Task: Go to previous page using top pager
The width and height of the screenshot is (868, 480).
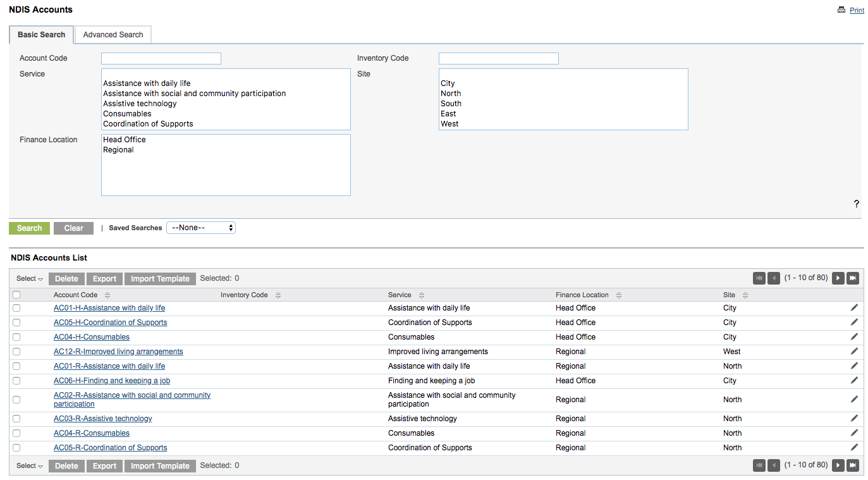Action: point(774,278)
